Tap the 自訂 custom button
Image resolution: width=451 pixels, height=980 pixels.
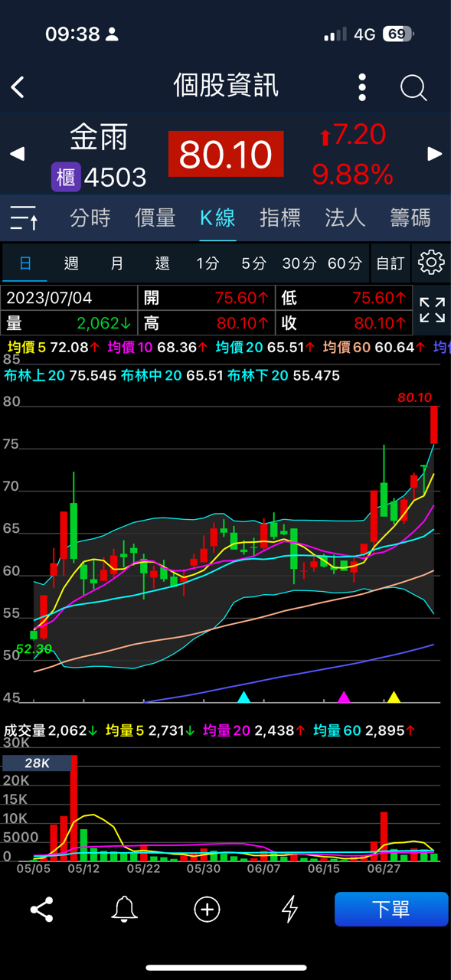coord(391,263)
